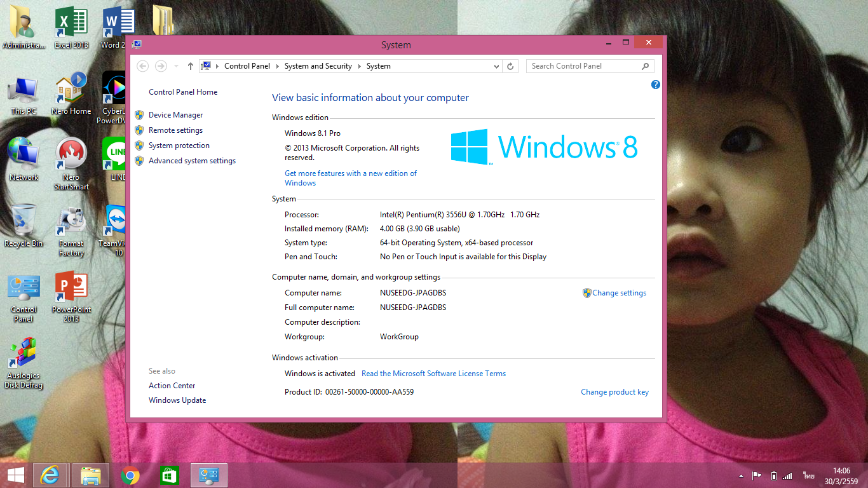The width and height of the screenshot is (868, 488).
Task: Launch Windows Store from the taskbar
Action: coord(169,475)
